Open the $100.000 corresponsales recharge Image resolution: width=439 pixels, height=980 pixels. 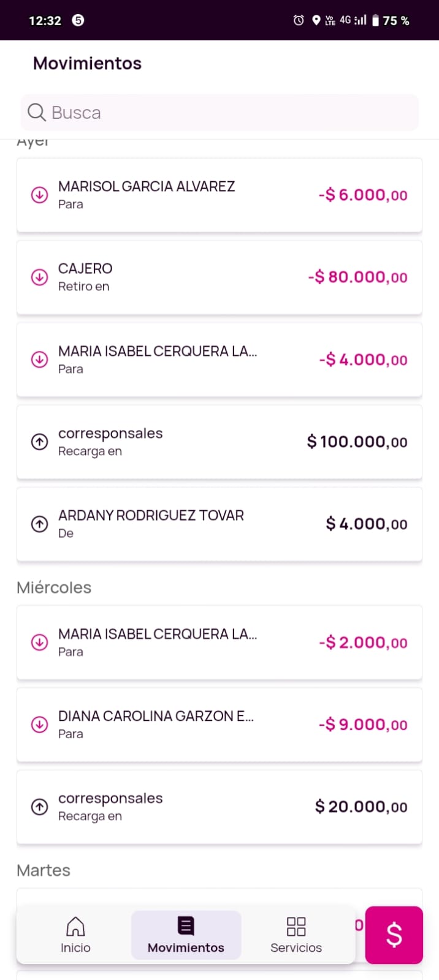(x=219, y=442)
